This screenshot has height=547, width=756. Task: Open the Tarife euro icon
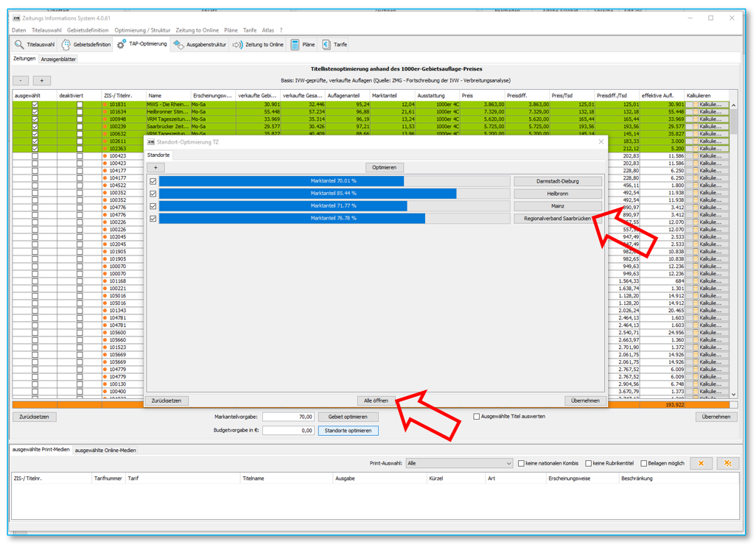coord(326,45)
